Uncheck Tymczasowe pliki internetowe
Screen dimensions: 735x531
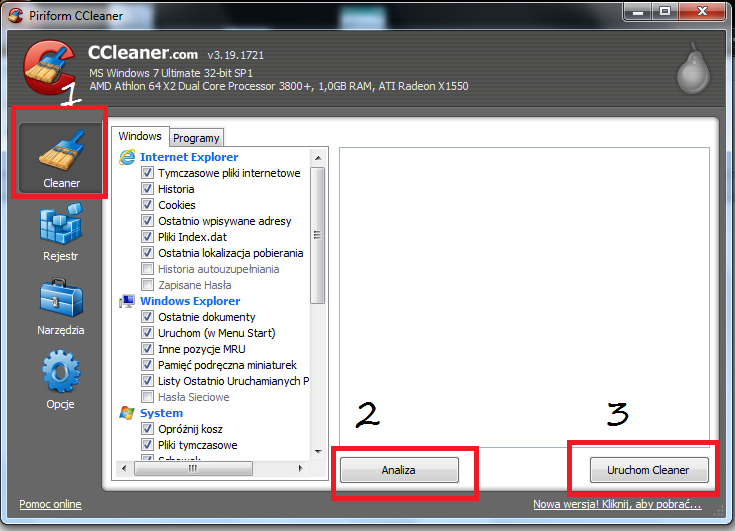pyautogui.click(x=147, y=172)
